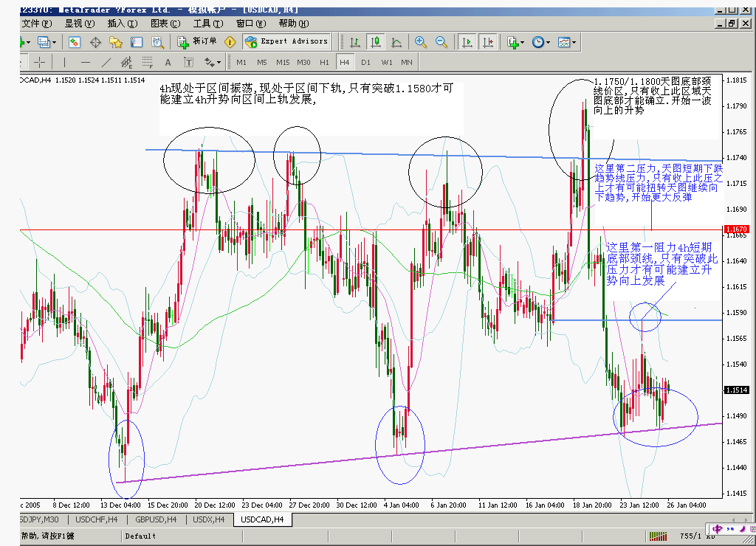Open the Profiles toolbar icon

[44, 42]
